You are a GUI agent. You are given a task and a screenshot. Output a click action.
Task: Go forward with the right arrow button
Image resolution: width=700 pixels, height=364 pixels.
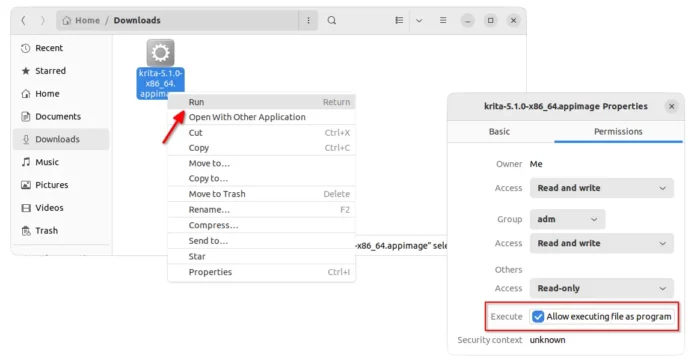tap(43, 21)
